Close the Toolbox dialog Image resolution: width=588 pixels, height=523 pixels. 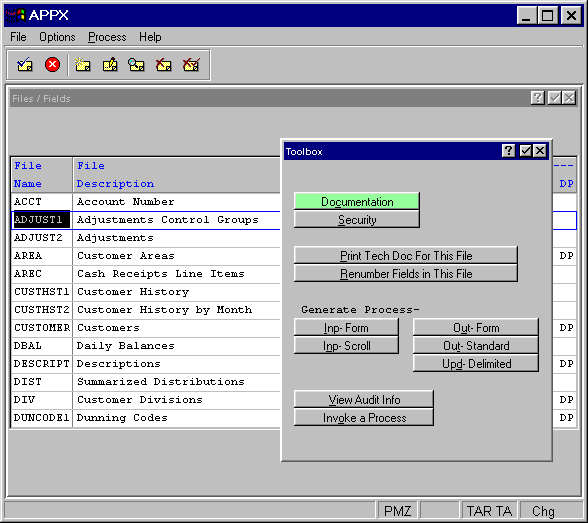click(x=540, y=151)
